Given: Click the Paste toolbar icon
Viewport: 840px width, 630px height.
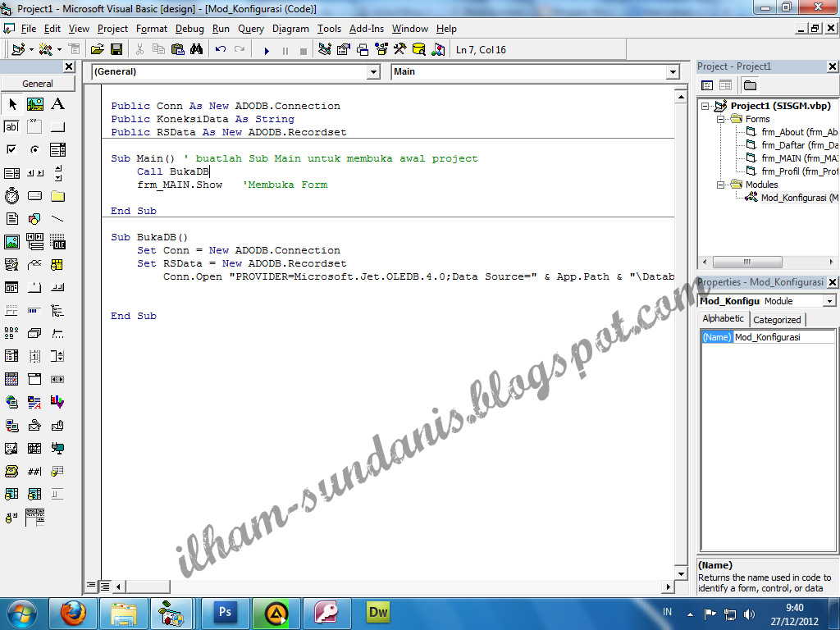Looking at the screenshot, I should [x=178, y=50].
